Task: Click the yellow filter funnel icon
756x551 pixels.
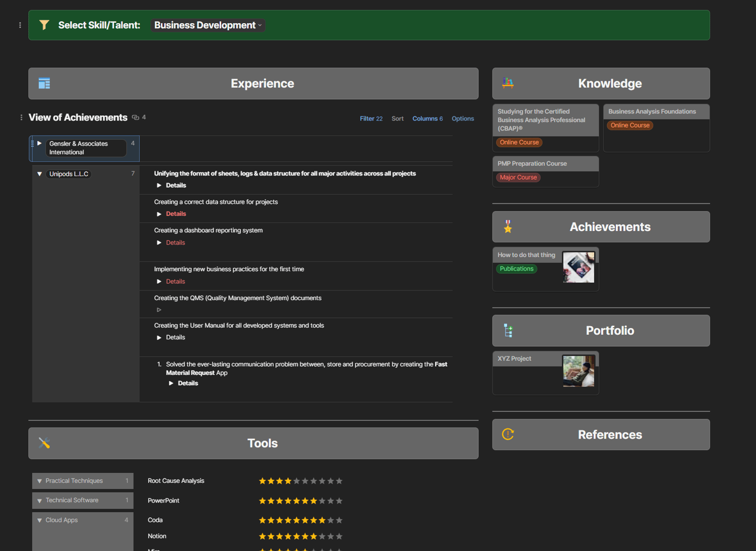Action: tap(44, 25)
